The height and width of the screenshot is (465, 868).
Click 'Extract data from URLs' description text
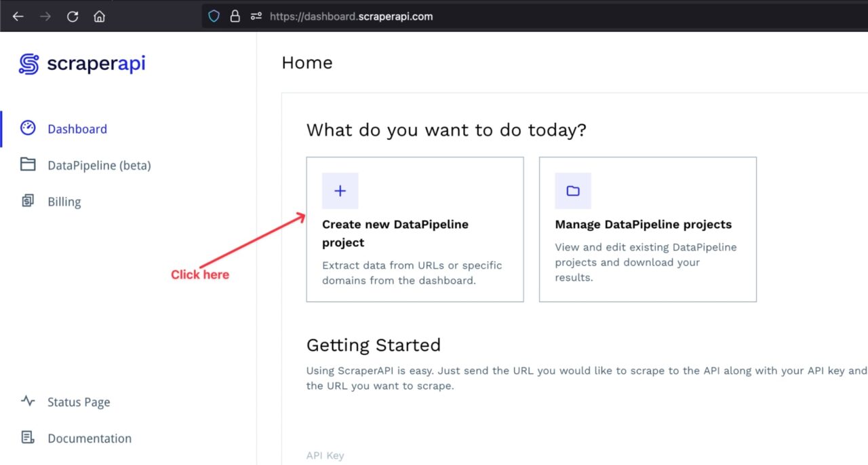[x=412, y=273]
